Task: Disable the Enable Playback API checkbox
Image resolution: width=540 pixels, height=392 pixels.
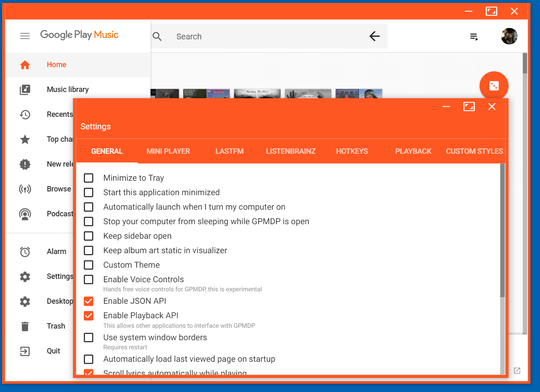Action: (x=89, y=315)
